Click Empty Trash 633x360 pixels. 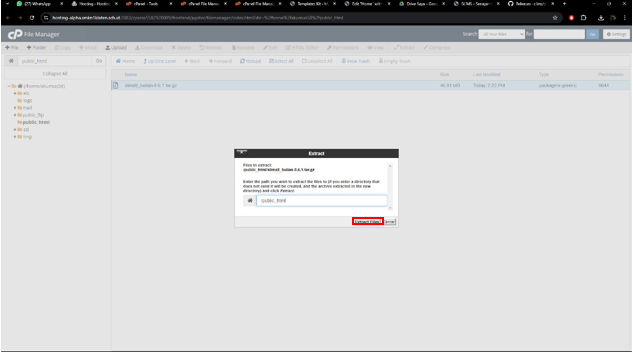pyautogui.click(x=395, y=61)
